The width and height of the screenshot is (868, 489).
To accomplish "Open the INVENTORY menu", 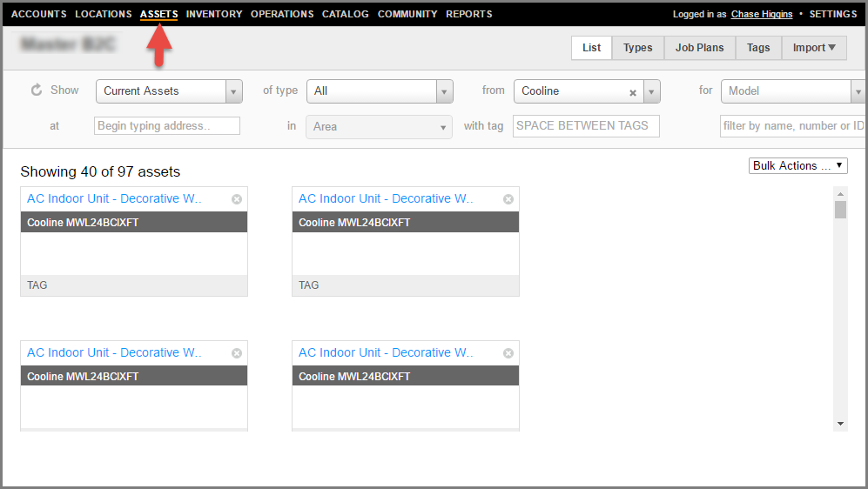I will click(x=214, y=14).
